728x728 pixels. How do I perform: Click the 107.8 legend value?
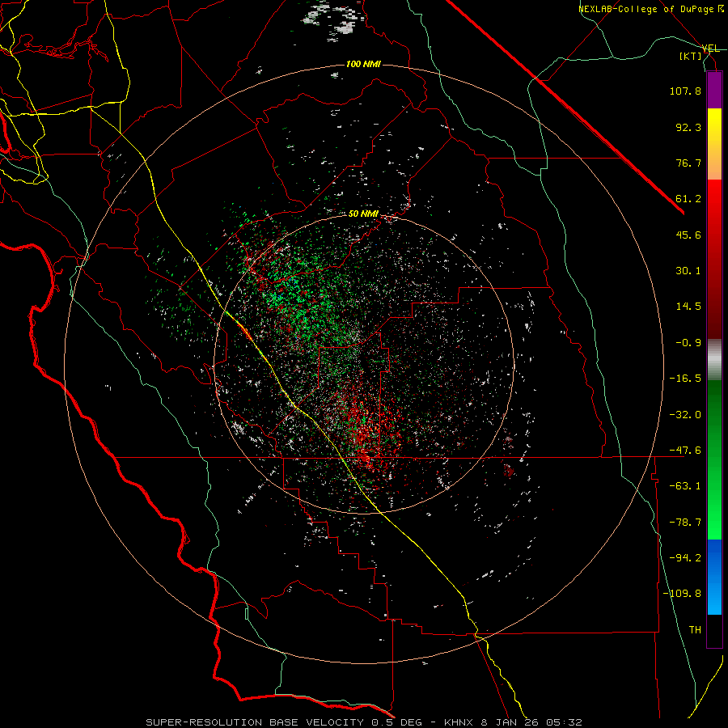click(x=685, y=91)
